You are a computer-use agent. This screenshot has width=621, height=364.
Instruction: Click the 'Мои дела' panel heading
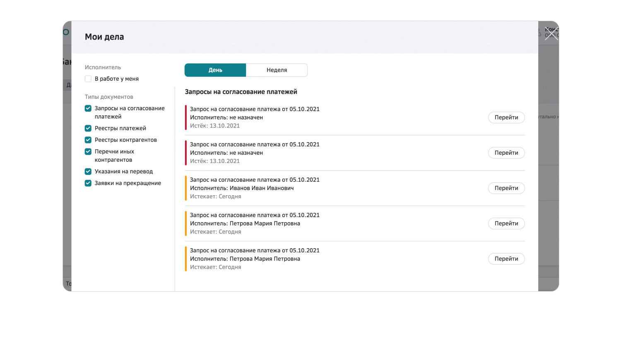[104, 37]
